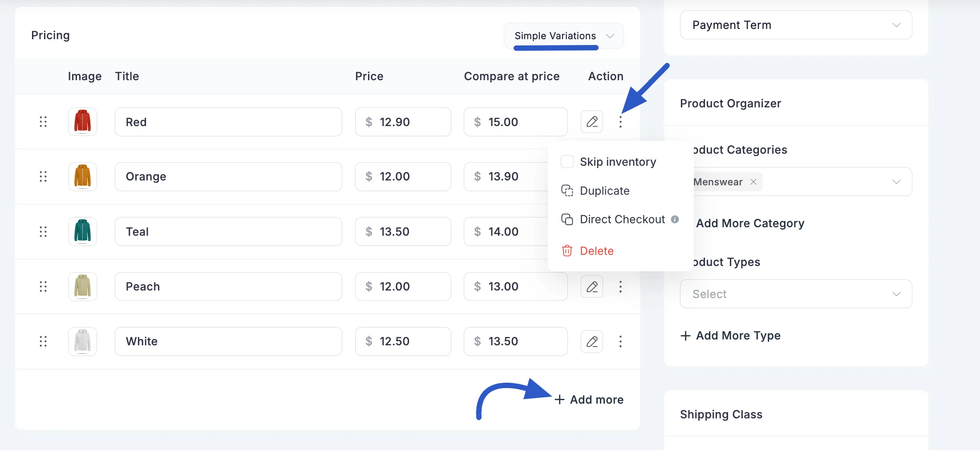Click the Duplicate icon in the action menu

click(567, 191)
